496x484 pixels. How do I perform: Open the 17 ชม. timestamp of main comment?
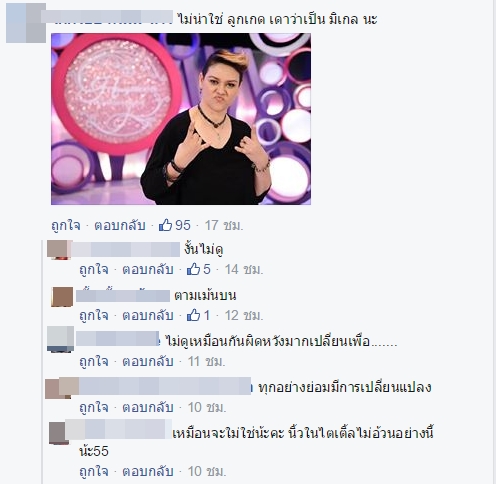coord(224,226)
